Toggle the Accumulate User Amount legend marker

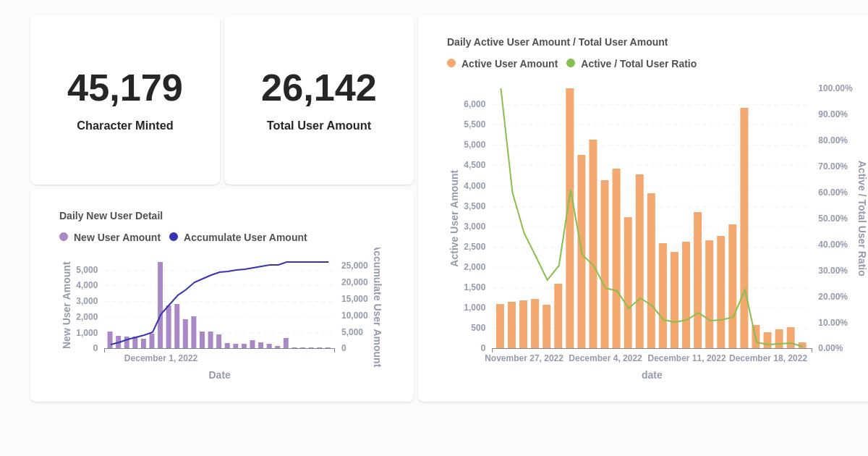coord(173,237)
